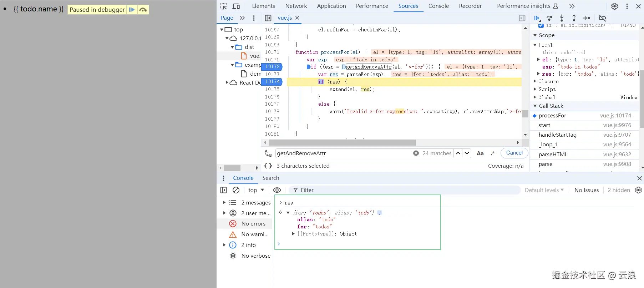The height and width of the screenshot is (288, 644).
Task: Expand the Closure scope section
Action: click(x=548, y=81)
